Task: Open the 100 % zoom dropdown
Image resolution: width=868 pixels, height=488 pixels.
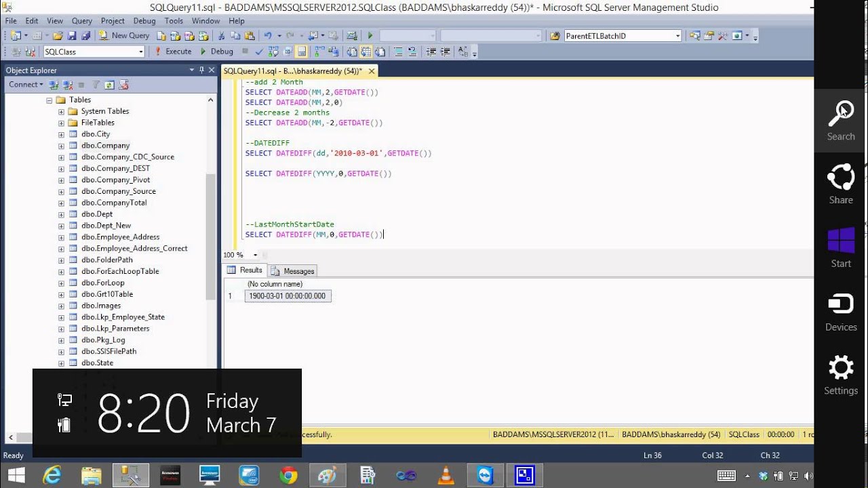Action: pos(256,255)
